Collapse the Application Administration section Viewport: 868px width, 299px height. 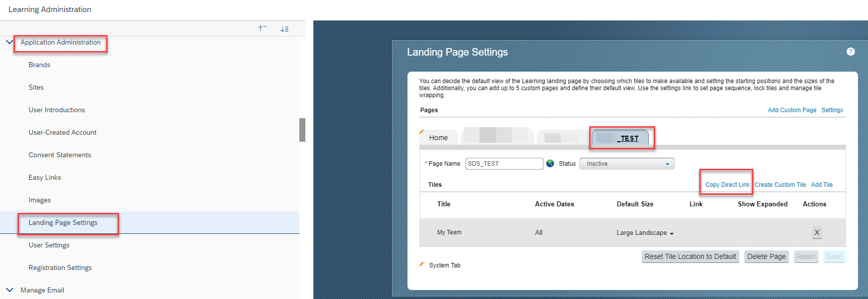[10, 42]
